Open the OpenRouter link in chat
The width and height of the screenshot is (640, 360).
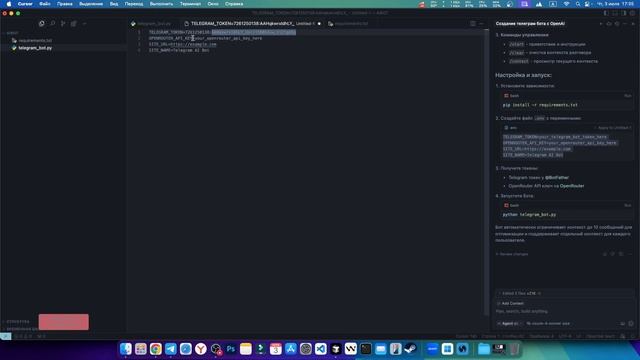(x=572, y=186)
